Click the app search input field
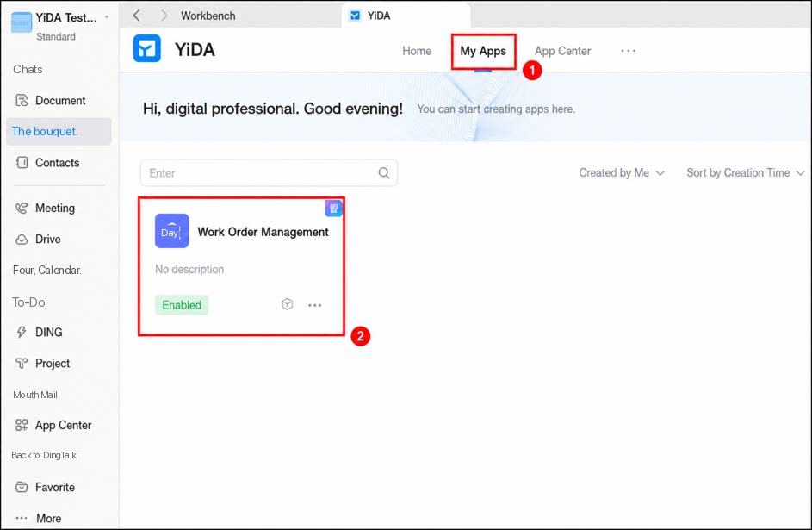Image resolution: width=812 pixels, height=530 pixels. point(269,173)
